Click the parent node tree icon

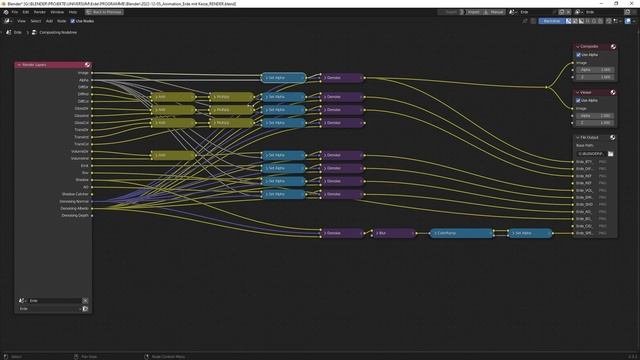click(x=533, y=21)
